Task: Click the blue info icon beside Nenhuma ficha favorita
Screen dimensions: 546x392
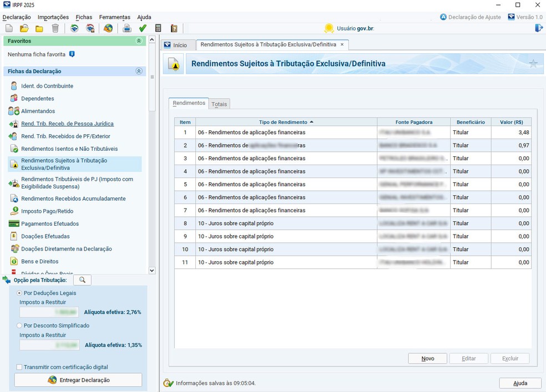Action: [72, 54]
